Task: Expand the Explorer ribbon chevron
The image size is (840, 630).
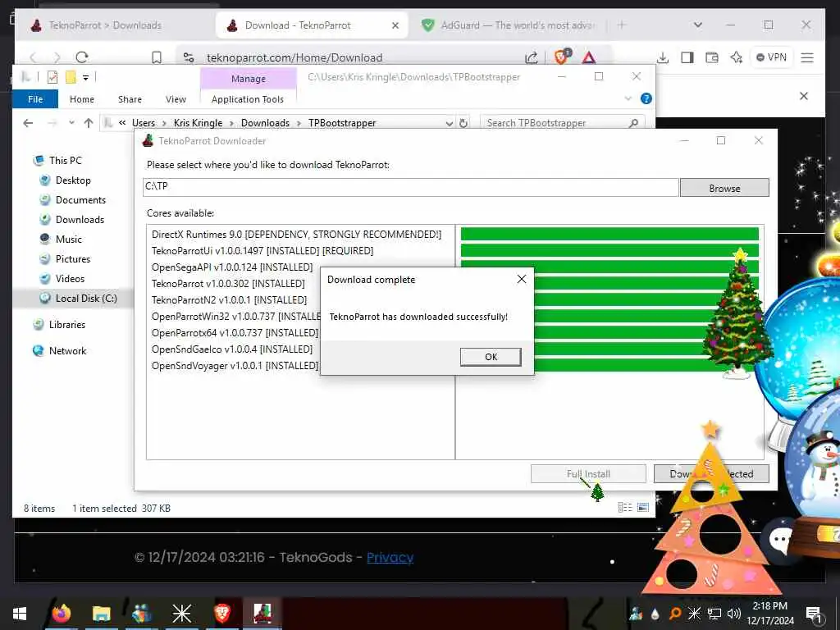Action: pos(628,98)
